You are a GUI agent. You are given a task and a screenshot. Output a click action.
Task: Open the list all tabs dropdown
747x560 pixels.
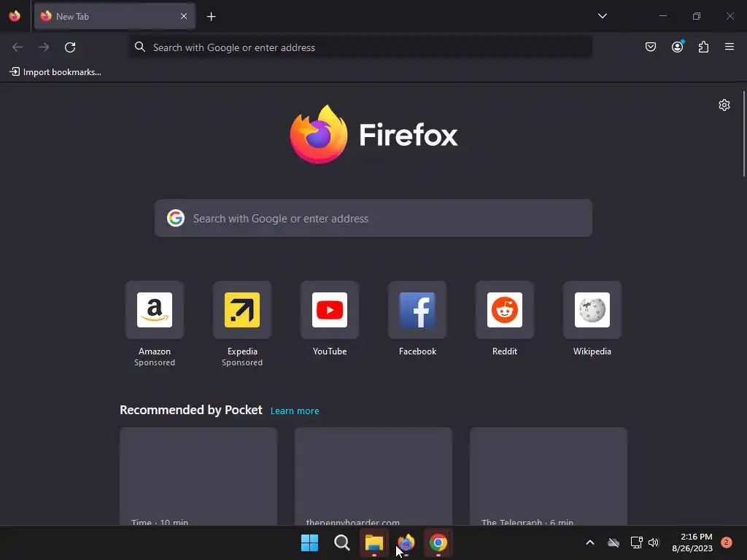click(x=602, y=16)
